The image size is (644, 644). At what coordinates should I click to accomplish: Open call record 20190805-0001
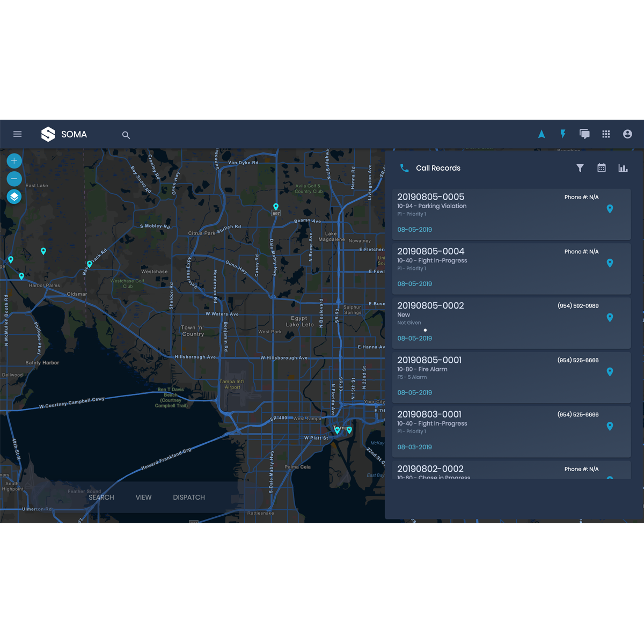511,377
